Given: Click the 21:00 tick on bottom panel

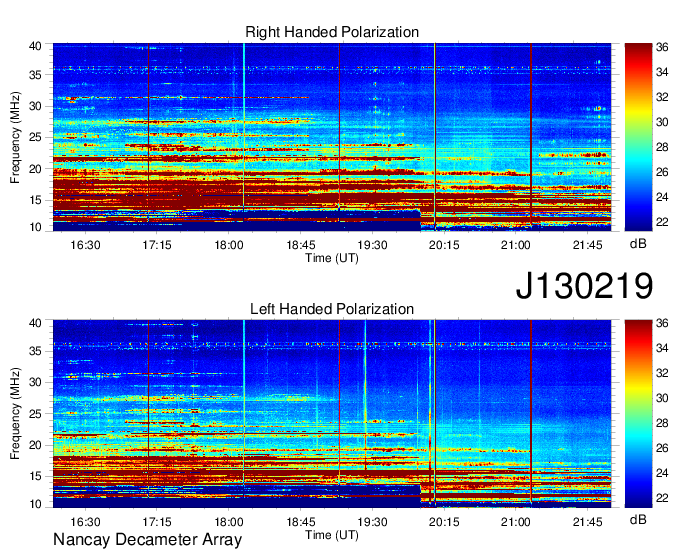Looking at the screenshot, I should click(516, 522).
